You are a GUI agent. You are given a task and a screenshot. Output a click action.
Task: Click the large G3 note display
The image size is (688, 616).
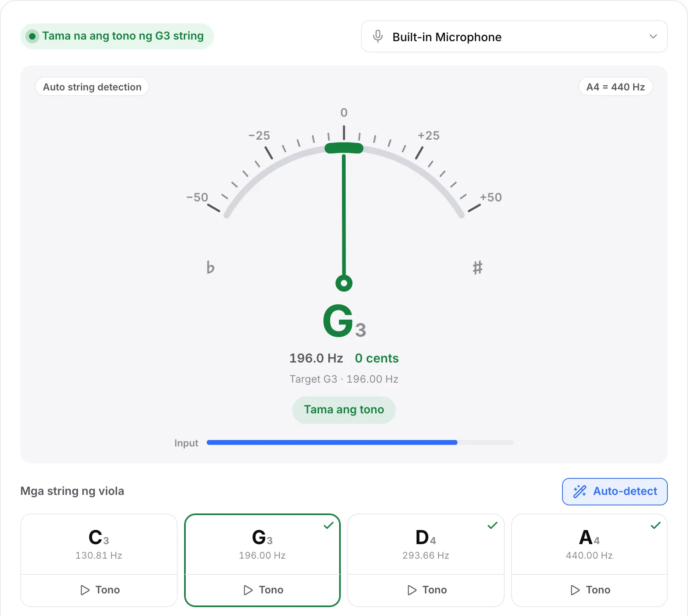pyautogui.click(x=344, y=321)
